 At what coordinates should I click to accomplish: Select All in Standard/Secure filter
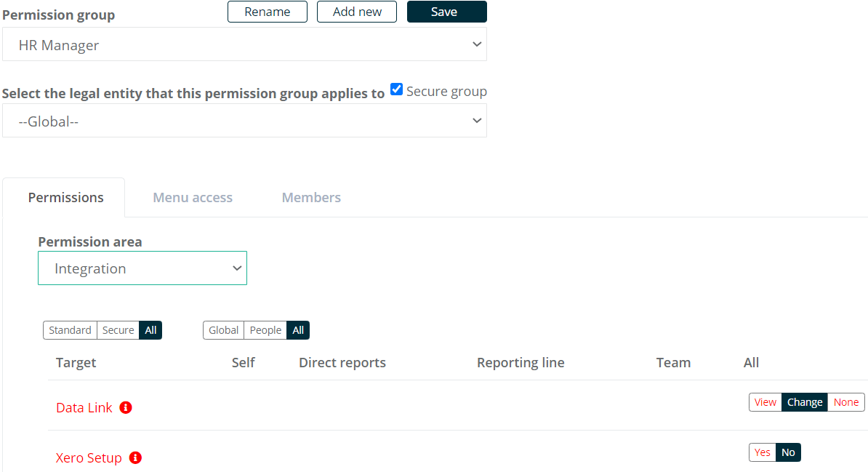coord(150,330)
